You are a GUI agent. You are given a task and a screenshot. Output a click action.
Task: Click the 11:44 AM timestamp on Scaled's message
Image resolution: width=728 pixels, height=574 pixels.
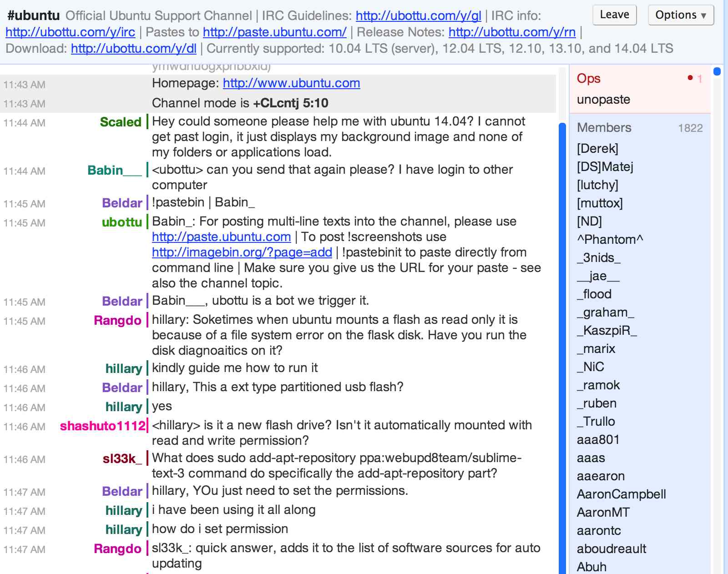(x=25, y=122)
